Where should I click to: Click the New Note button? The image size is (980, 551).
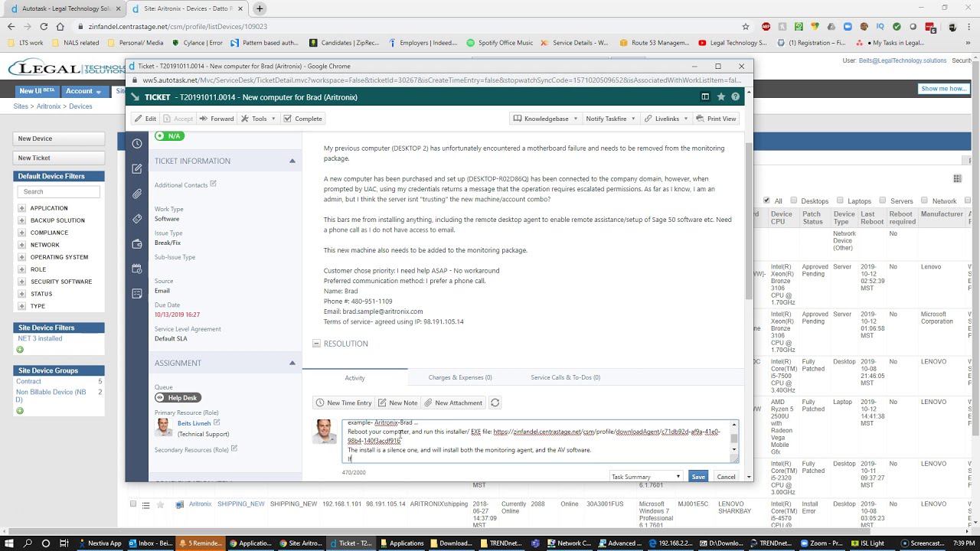pyautogui.click(x=397, y=403)
